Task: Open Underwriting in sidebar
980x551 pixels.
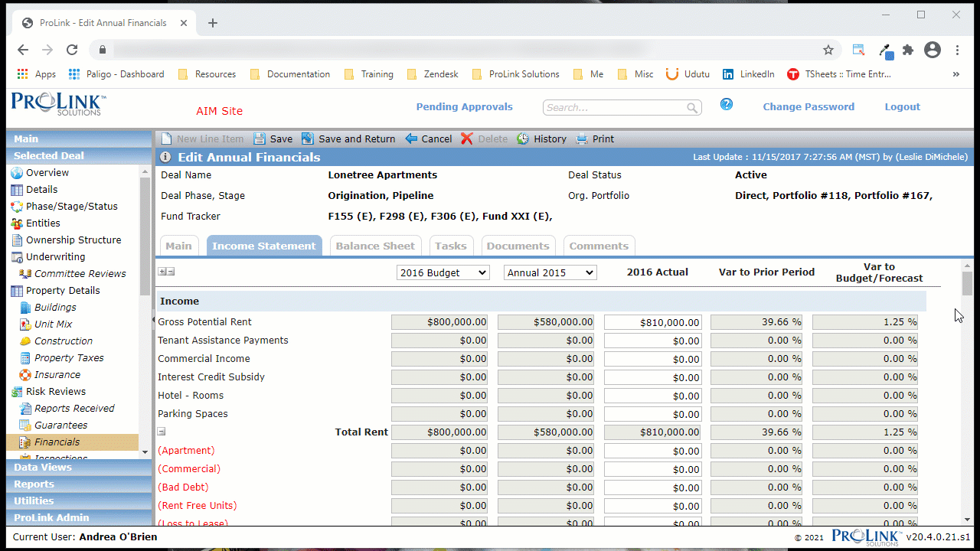Action: (55, 257)
